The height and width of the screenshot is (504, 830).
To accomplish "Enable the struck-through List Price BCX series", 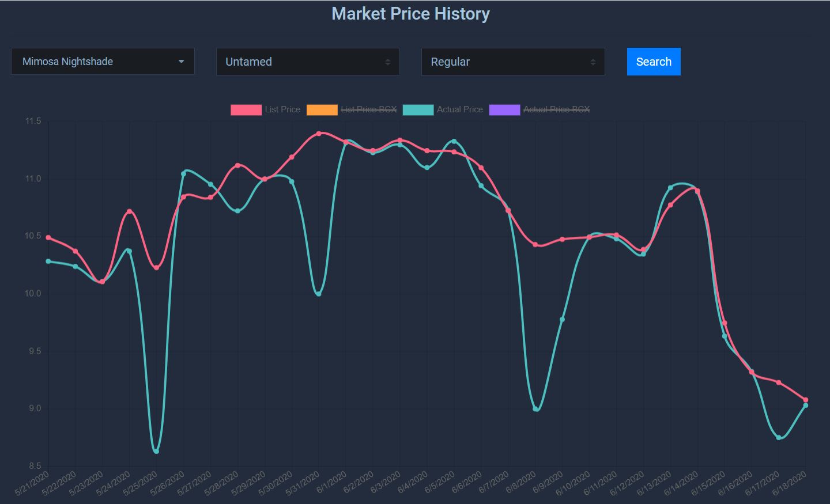I will tap(369, 109).
